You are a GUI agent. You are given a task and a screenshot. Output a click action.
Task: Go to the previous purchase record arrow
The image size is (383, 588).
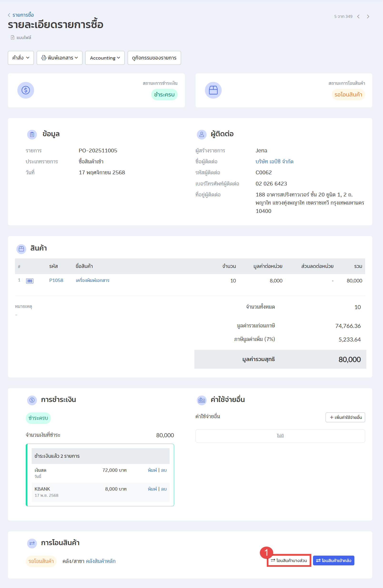click(358, 17)
